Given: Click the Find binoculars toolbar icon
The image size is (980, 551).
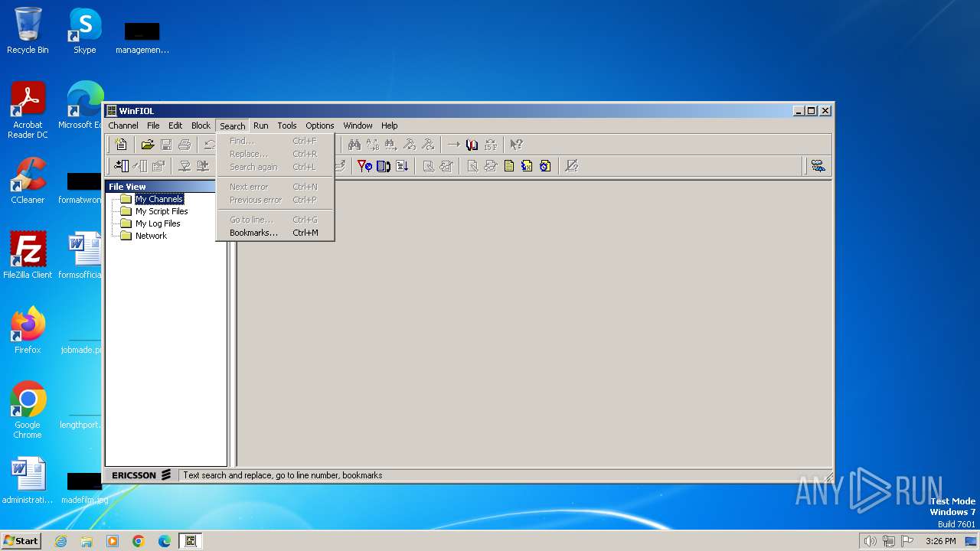Looking at the screenshot, I should coord(354,144).
